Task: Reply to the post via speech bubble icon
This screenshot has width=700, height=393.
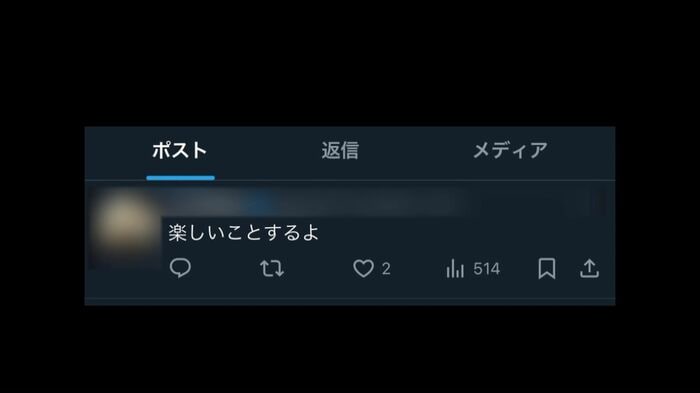Action: 180,268
